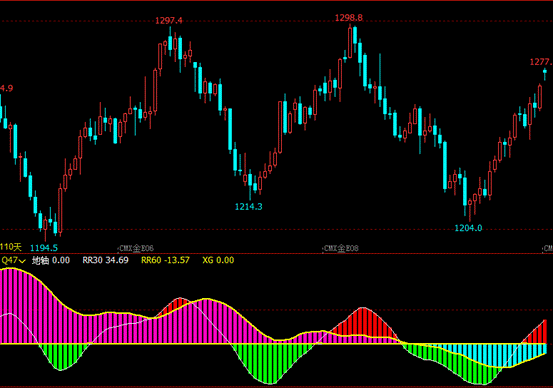The image size is (553, 388).
Task: Click the yellow zero axis line in indicator
Action: [x=273, y=344]
